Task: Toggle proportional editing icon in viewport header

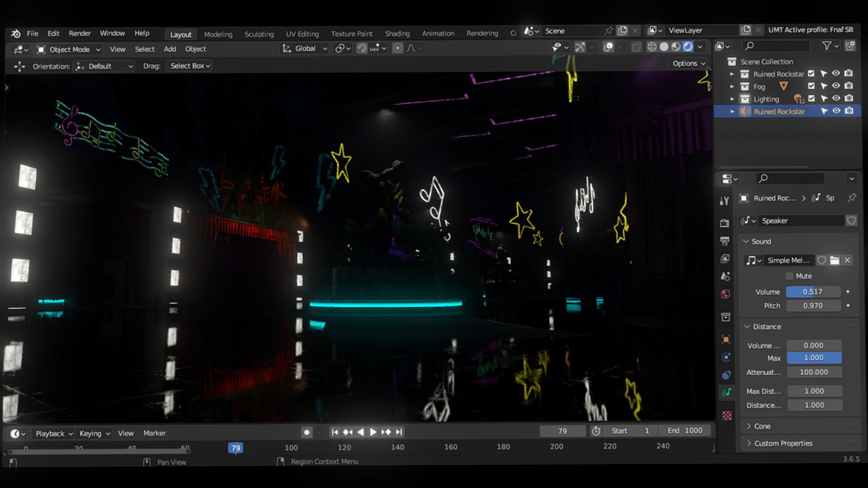Action: coord(397,48)
